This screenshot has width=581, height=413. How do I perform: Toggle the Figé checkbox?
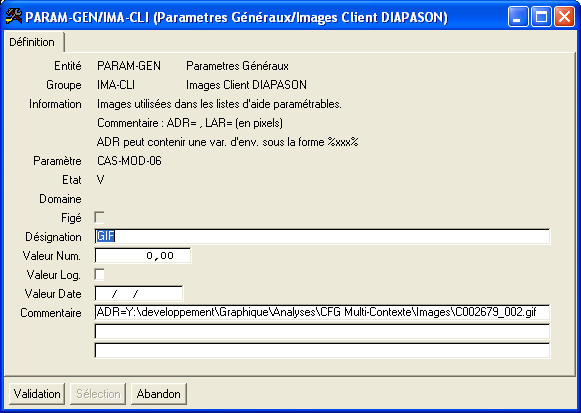(x=99, y=217)
